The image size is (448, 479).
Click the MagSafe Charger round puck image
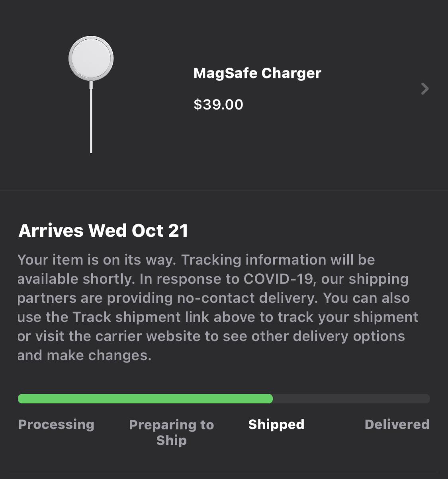(x=91, y=58)
